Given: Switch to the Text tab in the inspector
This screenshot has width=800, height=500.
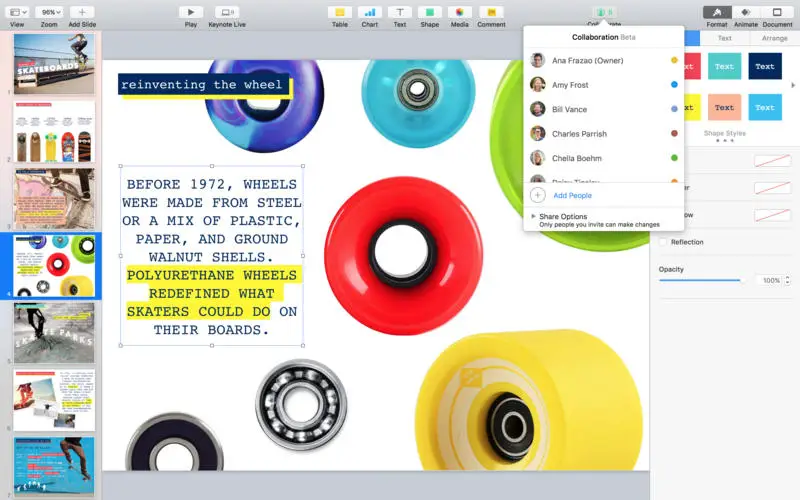Looking at the screenshot, I should pos(724,38).
